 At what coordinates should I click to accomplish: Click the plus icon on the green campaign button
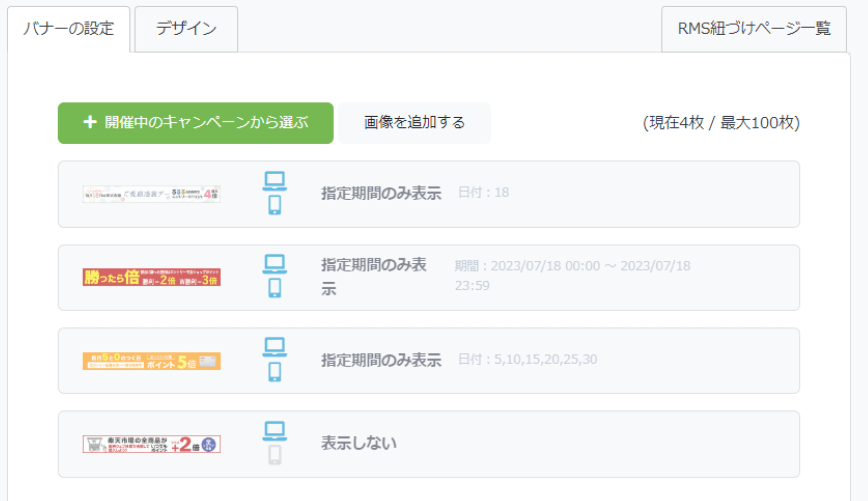pyautogui.click(x=90, y=122)
